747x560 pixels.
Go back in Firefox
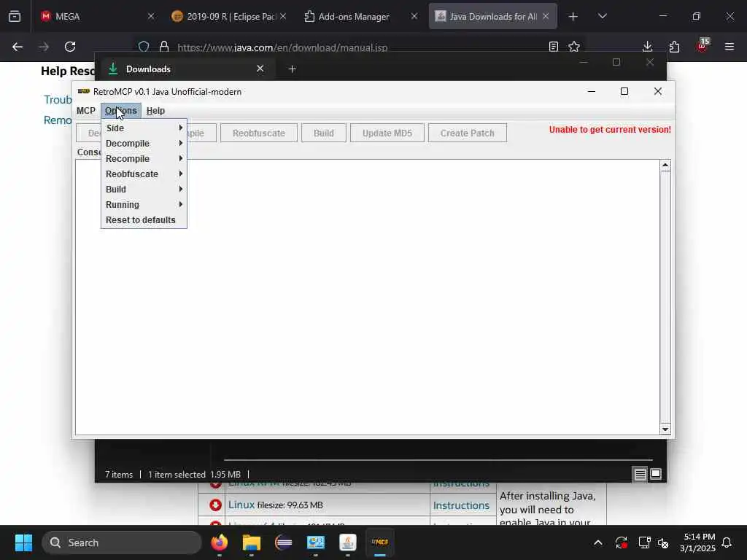click(x=18, y=47)
